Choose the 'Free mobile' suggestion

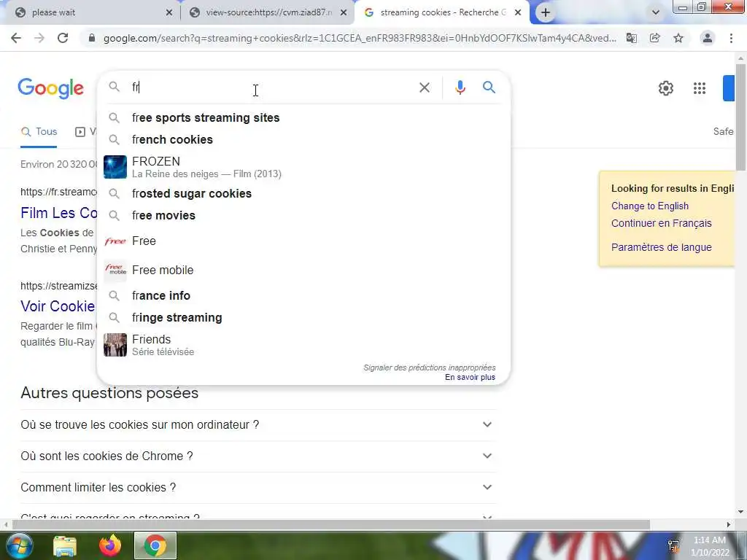click(x=303, y=270)
